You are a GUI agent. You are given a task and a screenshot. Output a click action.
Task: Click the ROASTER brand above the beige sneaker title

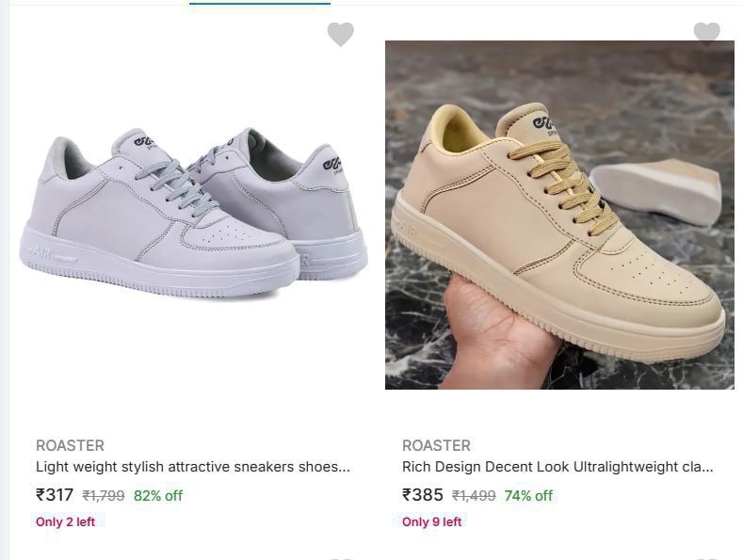(x=436, y=445)
